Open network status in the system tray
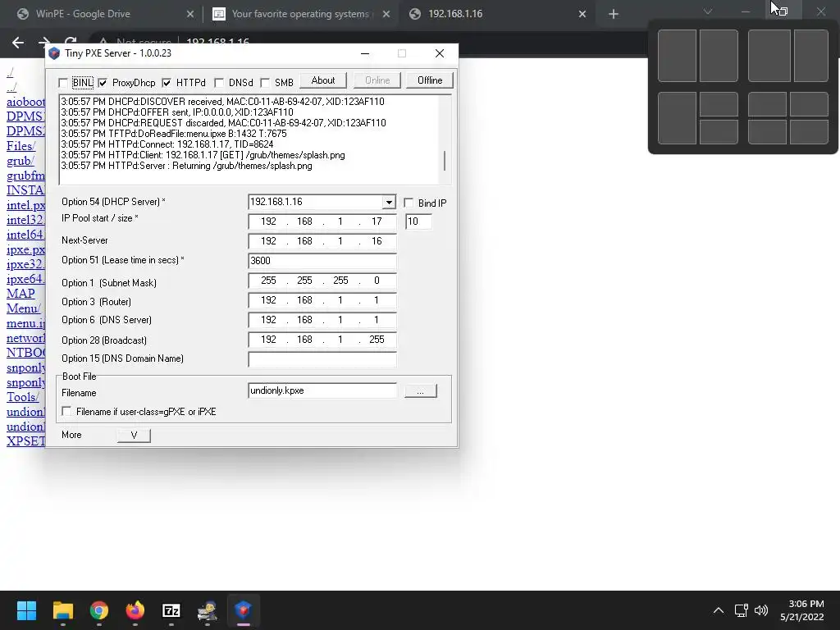The height and width of the screenshot is (630, 840). 741,610
